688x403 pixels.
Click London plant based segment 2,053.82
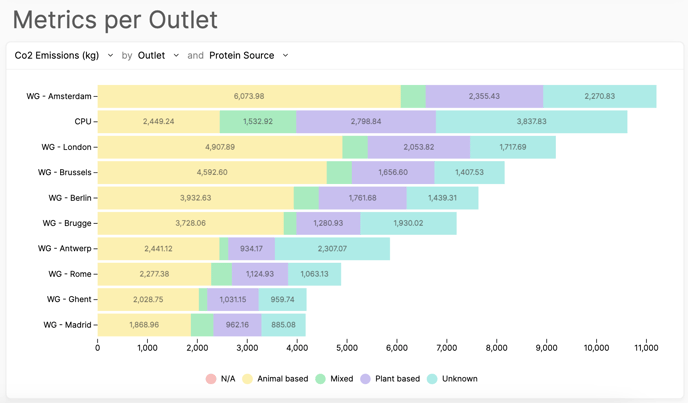pyautogui.click(x=419, y=147)
